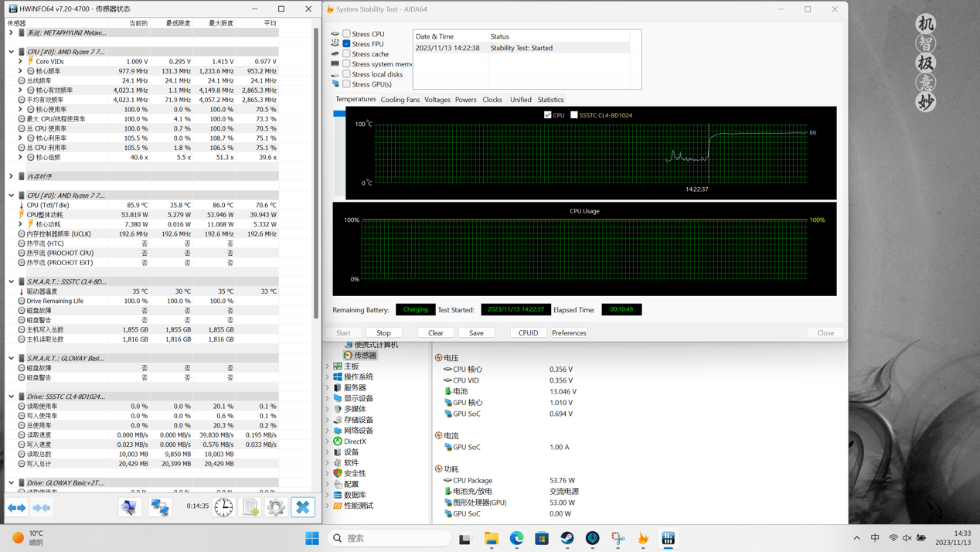Stop the stability test with Stop button
This screenshot has height=552, width=980.
click(x=383, y=333)
